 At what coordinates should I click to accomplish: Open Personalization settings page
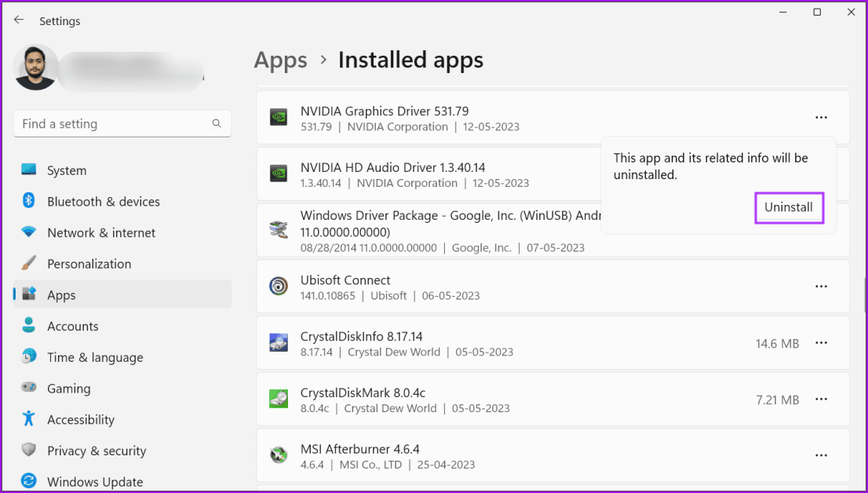click(x=89, y=264)
